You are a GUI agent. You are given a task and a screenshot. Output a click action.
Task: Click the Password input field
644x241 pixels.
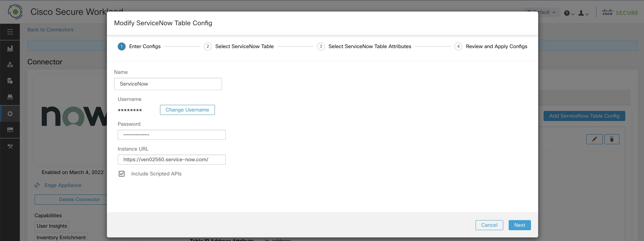(x=172, y=135)
